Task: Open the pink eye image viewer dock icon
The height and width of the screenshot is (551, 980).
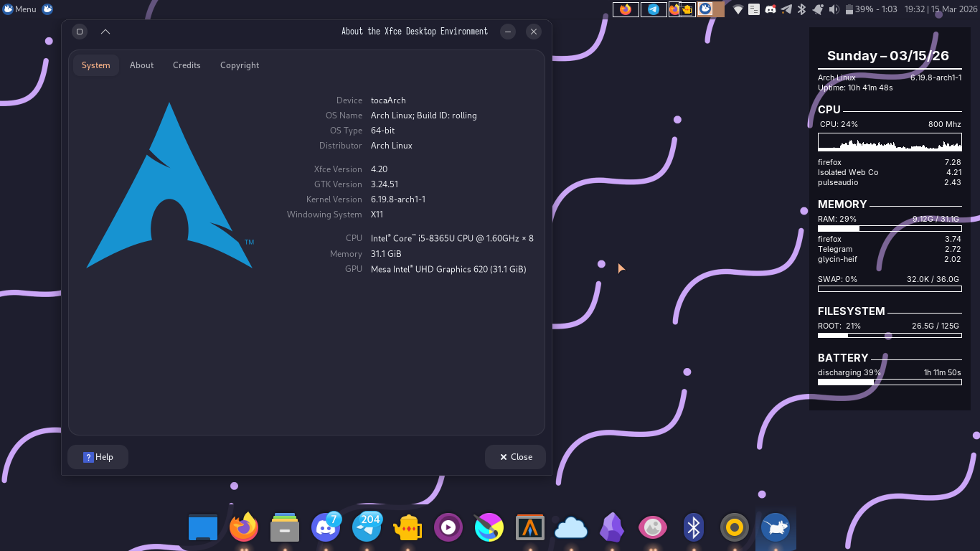Action: point(653,528)
